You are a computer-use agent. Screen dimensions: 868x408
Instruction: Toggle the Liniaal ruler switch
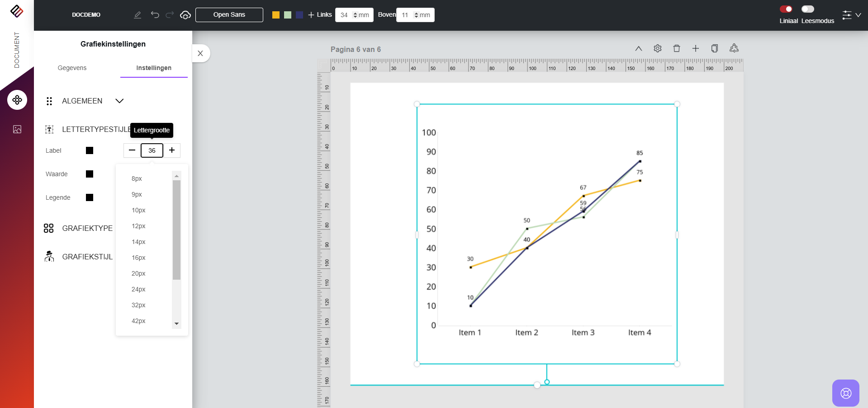pyautogui.click(x=786, y=9)
